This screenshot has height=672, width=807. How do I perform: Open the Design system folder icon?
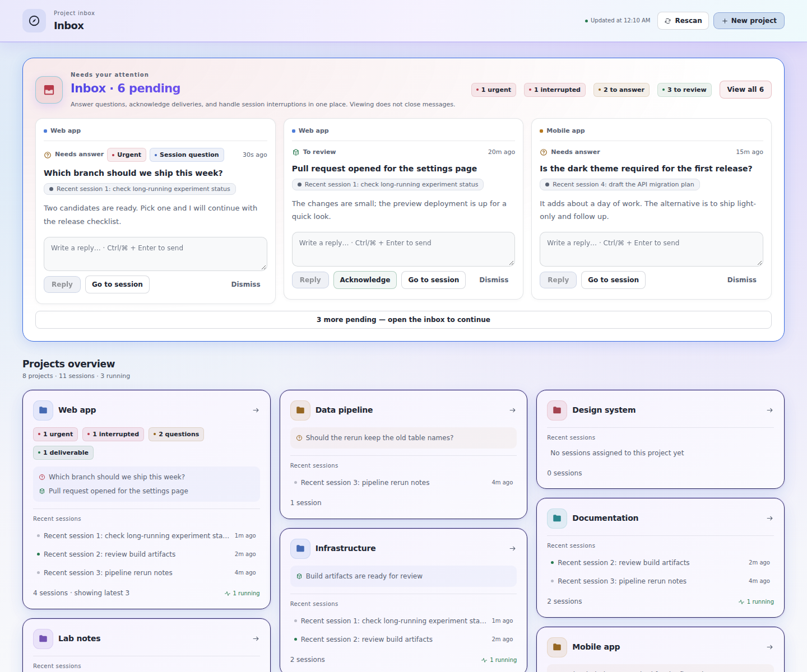(557, 410)
